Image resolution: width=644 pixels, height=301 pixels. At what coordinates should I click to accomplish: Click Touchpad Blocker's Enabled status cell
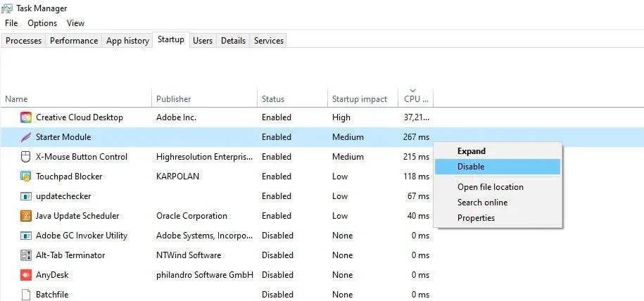click(x=277, y=177)
